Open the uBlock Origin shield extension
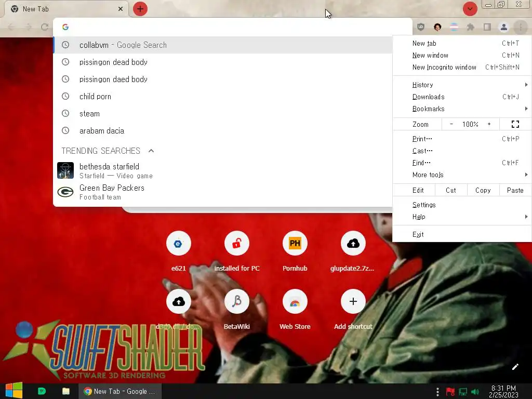 coord(421,27)
